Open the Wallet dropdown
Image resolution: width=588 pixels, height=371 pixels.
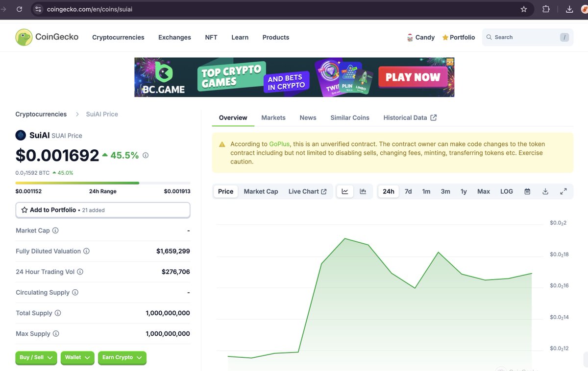[77, 358]
